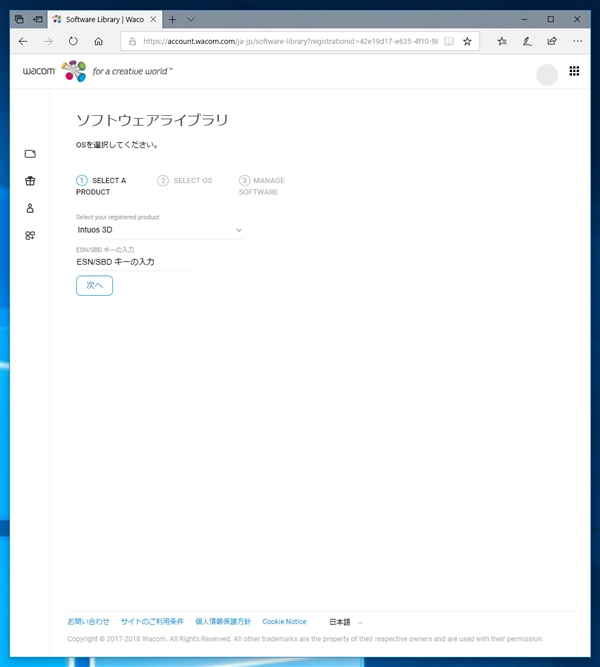Add notes with pen icon
The width and height of the screenshot is (600, 667).
(x=527, y=41)
